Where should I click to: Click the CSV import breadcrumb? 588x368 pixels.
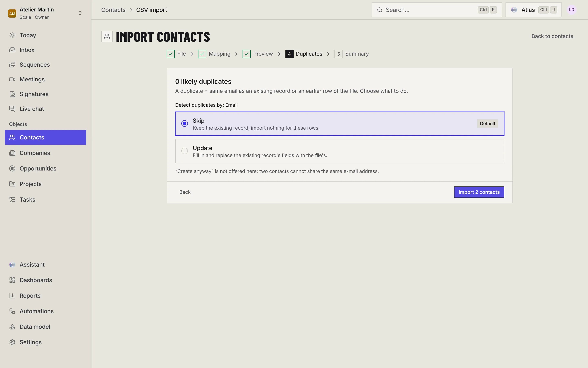pyautogui.click(x=151, y=10)
